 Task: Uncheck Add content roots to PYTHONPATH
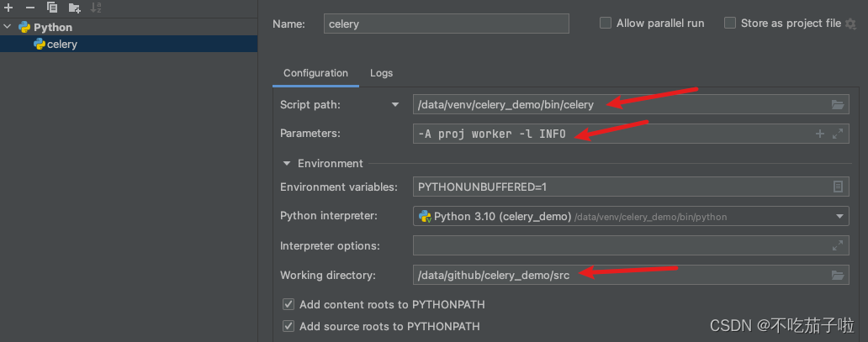pyautogui.click(x=288, y=304)
